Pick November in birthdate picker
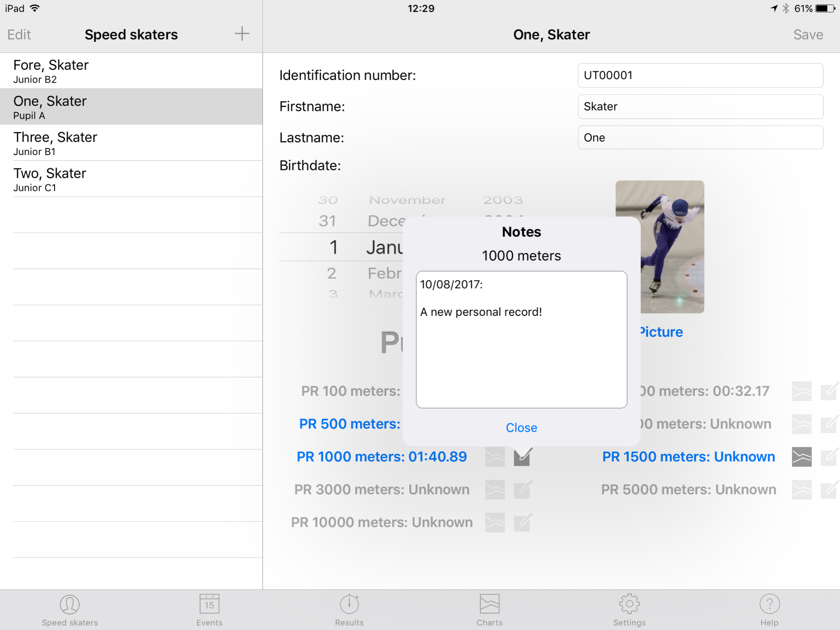Screen dimensions: 840x630 click(407, 200)
